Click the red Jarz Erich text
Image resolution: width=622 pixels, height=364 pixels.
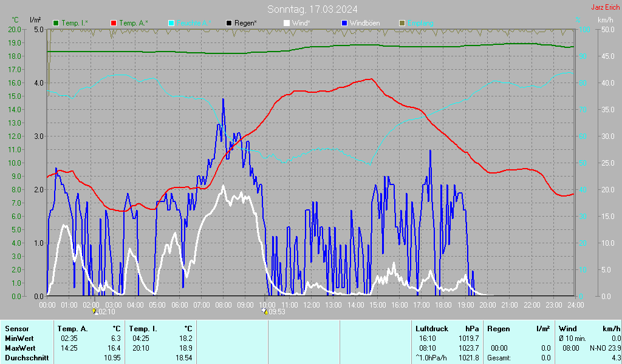tap(606, 7)
